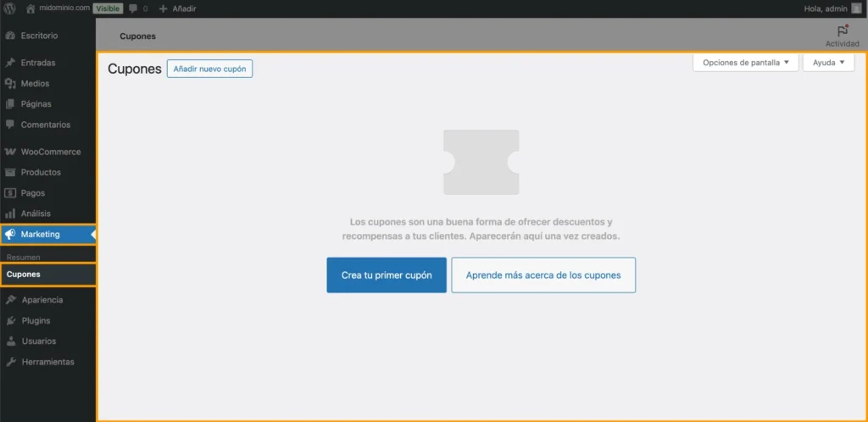Open the Herramientas menu item
The height and width of the screenshot is (422, 868).
47,363
